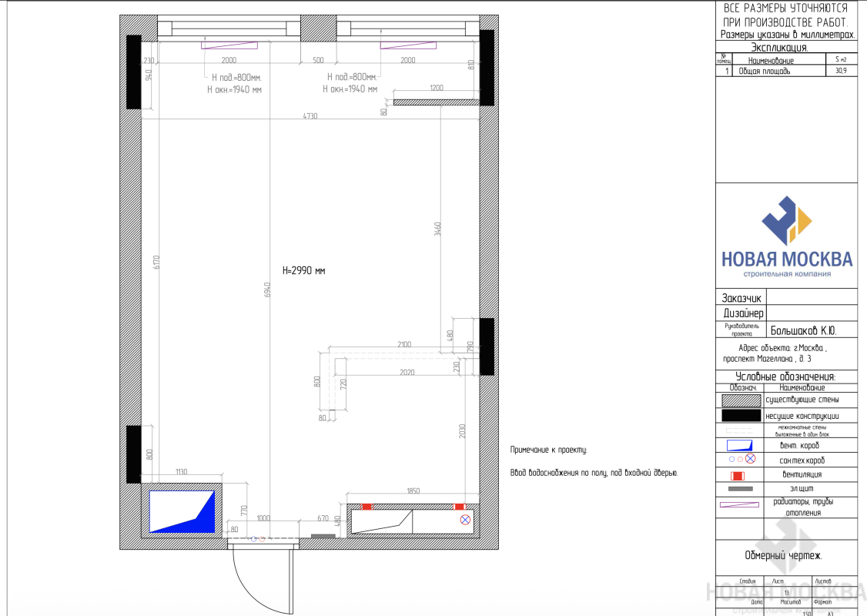Click the Большаков К.Ю. name field
The width and height of the screenshot is (867, 616).
point(803,331)
